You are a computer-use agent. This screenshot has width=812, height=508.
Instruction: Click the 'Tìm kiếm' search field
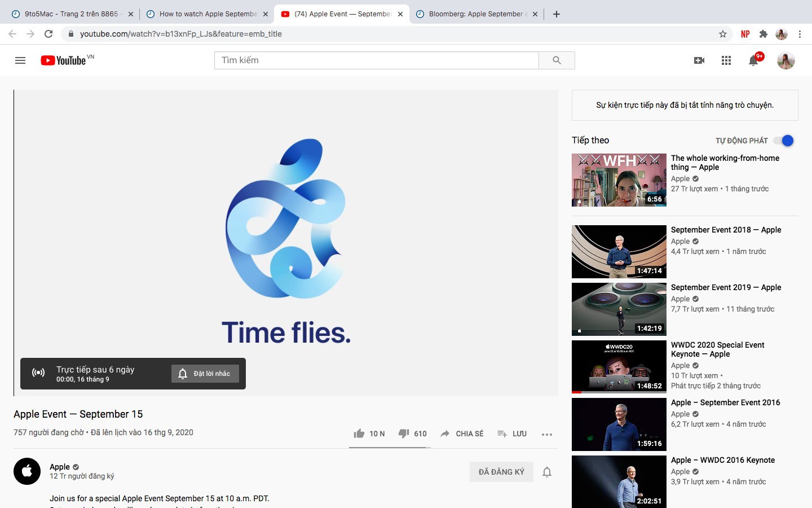point(376,60)
